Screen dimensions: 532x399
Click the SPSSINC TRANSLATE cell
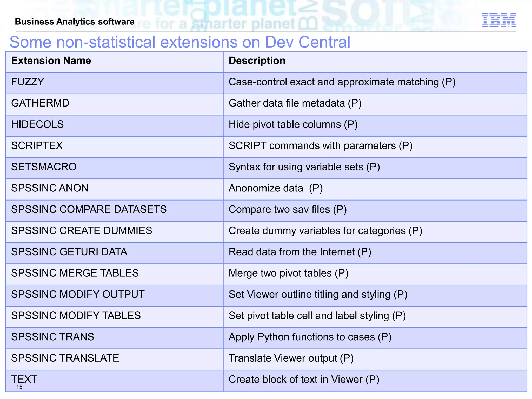coord(115,360)
